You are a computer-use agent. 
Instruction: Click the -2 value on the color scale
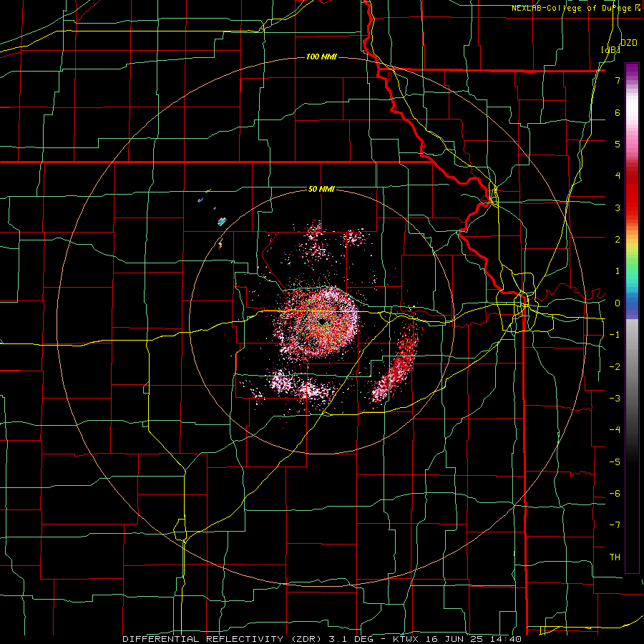click(615, 366)
